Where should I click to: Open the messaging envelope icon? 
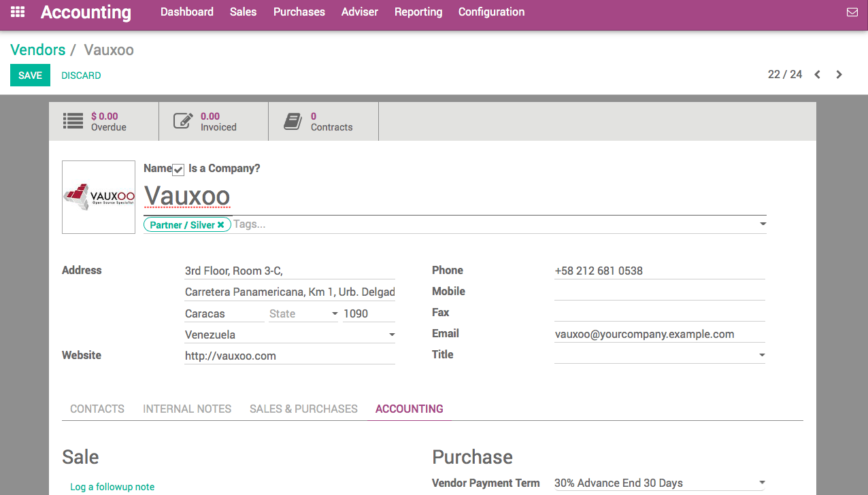pos(852,12)
